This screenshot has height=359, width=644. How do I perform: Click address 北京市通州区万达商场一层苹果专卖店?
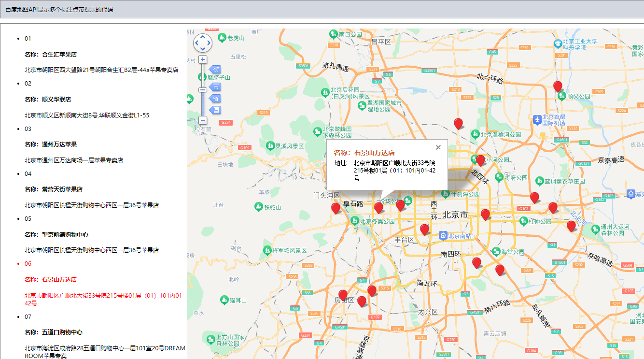coord(74,160)
